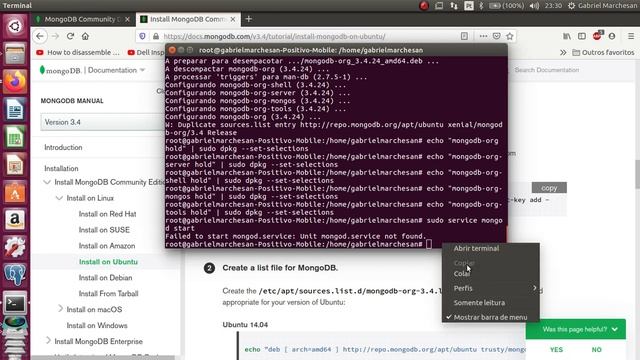This screenshot has height=360, width=640.
Task: Open Documentation dropdown next to MongoDB logo
Action: pos(116,70)
